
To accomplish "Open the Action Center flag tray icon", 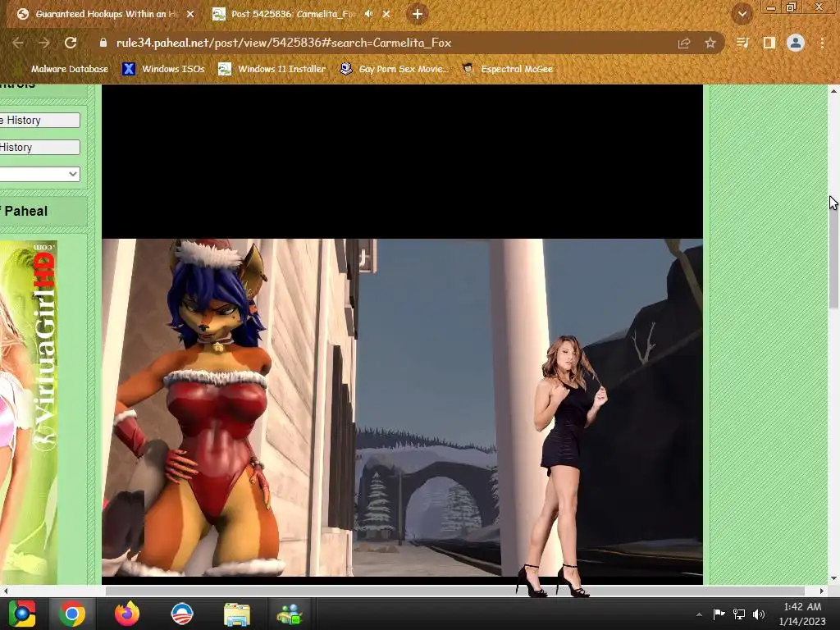I will 719,614.
